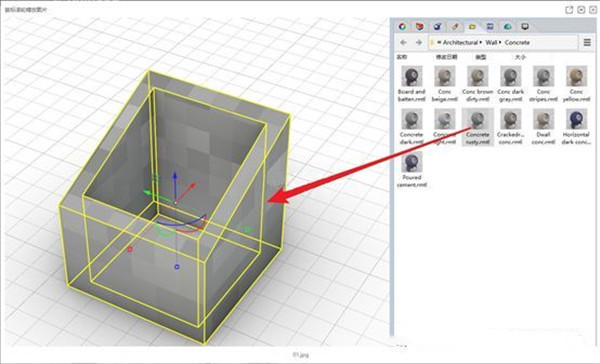The image size is (600, 364).
Task: Click the gumball blue scale handle
Action: [177, 266]
